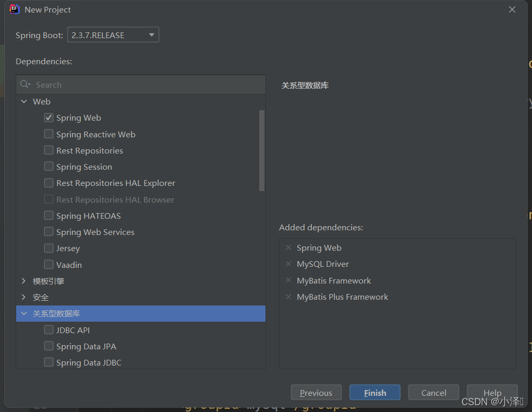Remove MyBatis Framework from added dependencies

coord(288,280)
